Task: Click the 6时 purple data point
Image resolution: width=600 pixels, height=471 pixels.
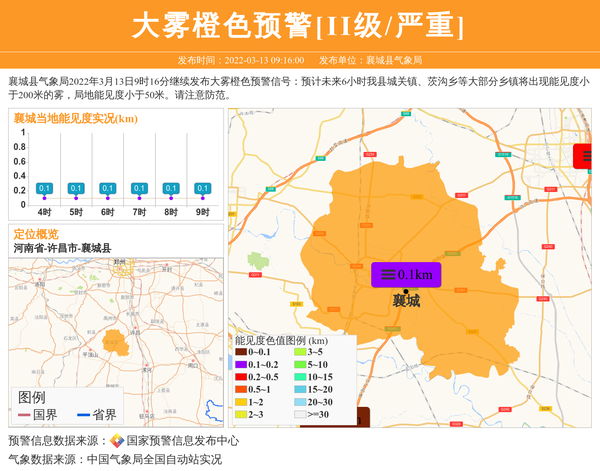Action: 108,198
